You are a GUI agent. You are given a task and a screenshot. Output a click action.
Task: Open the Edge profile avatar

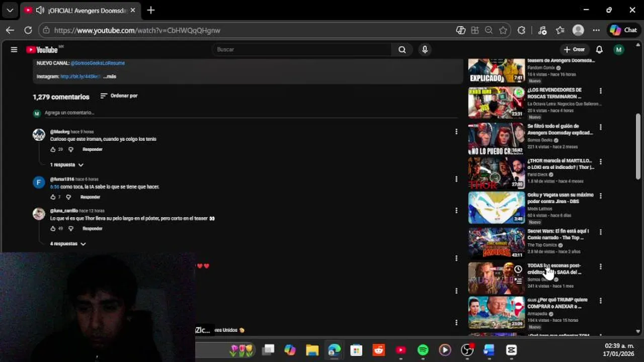578,30
